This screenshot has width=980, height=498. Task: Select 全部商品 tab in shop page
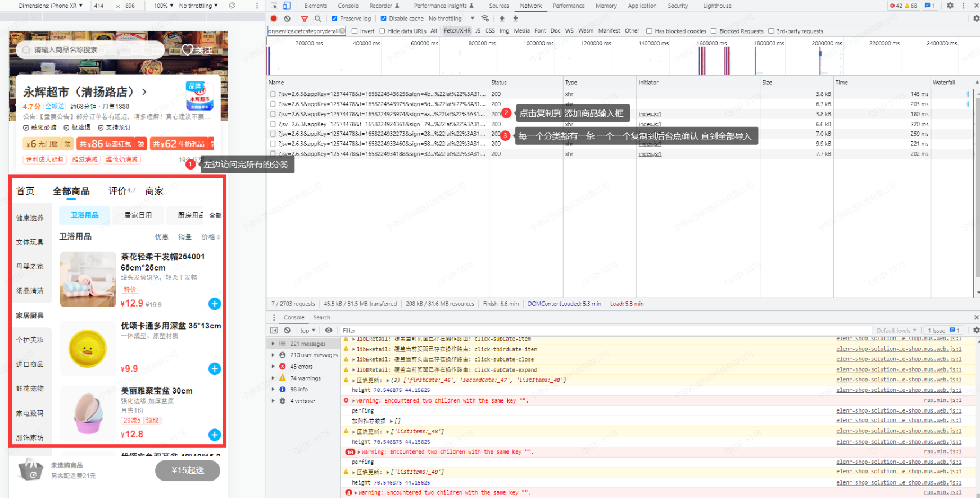71,191
